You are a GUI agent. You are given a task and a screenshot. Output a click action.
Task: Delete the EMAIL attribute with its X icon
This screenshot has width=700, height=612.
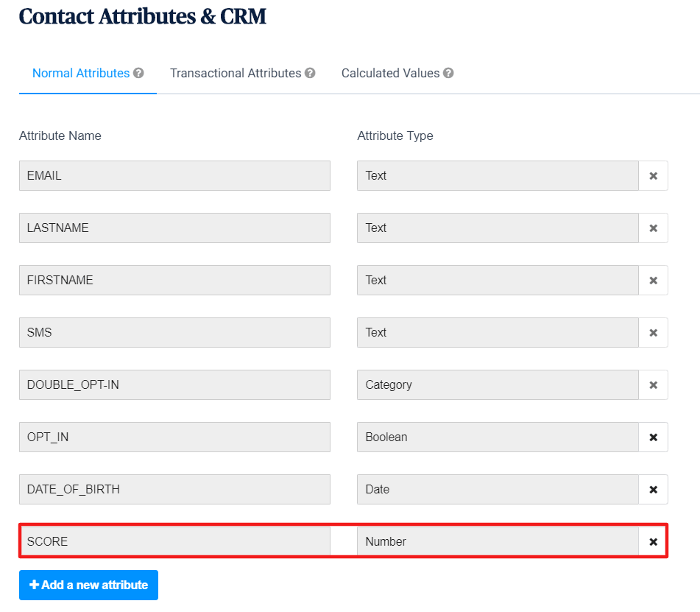point(653,176)
